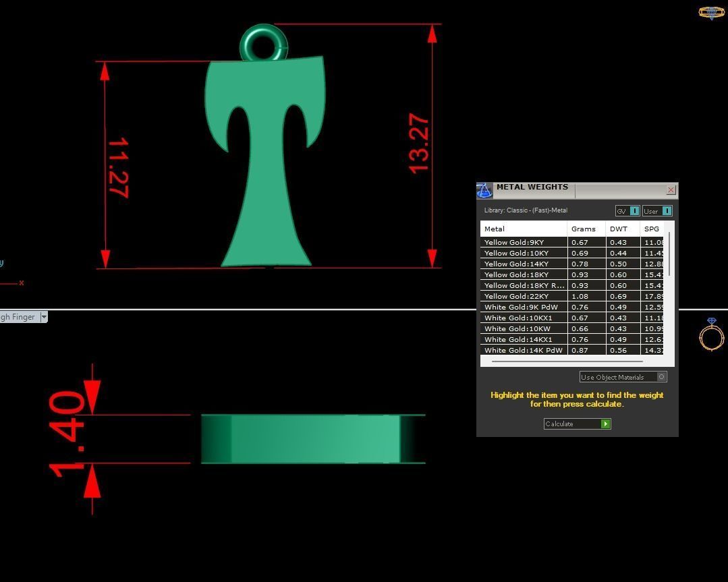The image size is (728, 582).
Task: Click the Calculate button in Metal Weights
Action: (x=577, y=424)
